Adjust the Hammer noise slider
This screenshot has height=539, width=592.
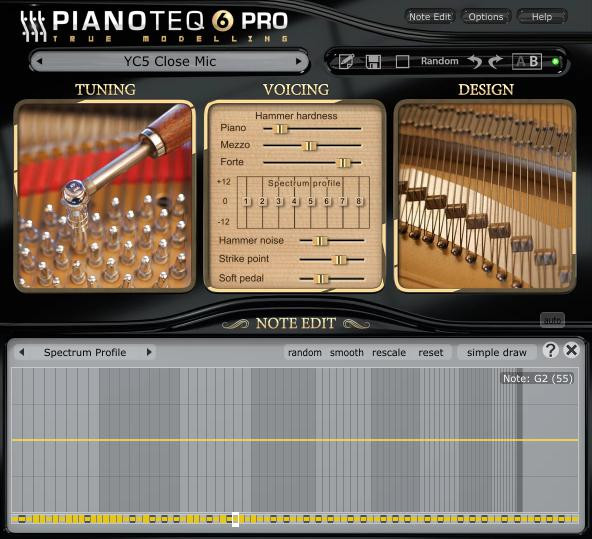pos(320,241)
